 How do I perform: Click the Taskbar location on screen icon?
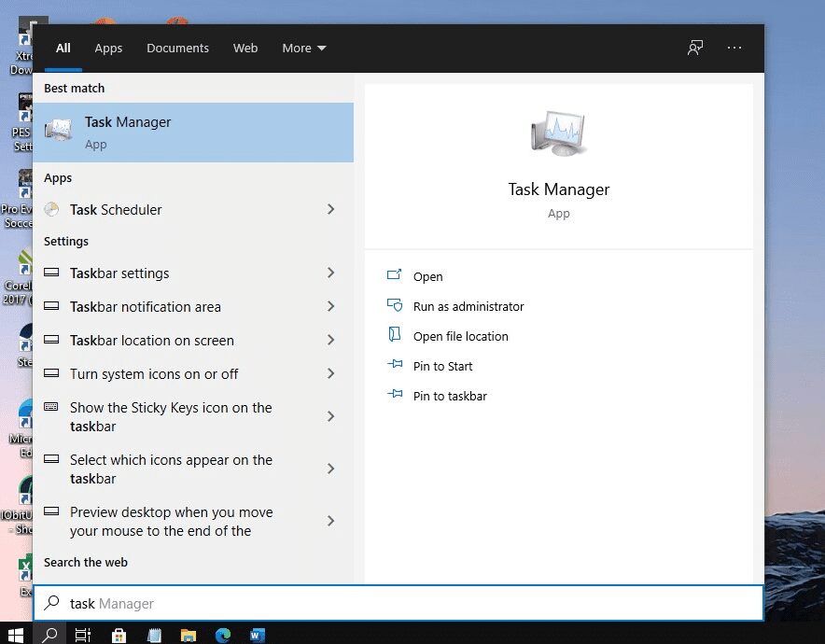pyautogui.click(x=51, y=340)
